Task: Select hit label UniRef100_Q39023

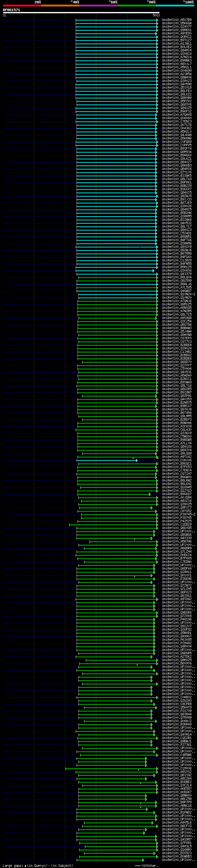Action: [x=176, y=81]
